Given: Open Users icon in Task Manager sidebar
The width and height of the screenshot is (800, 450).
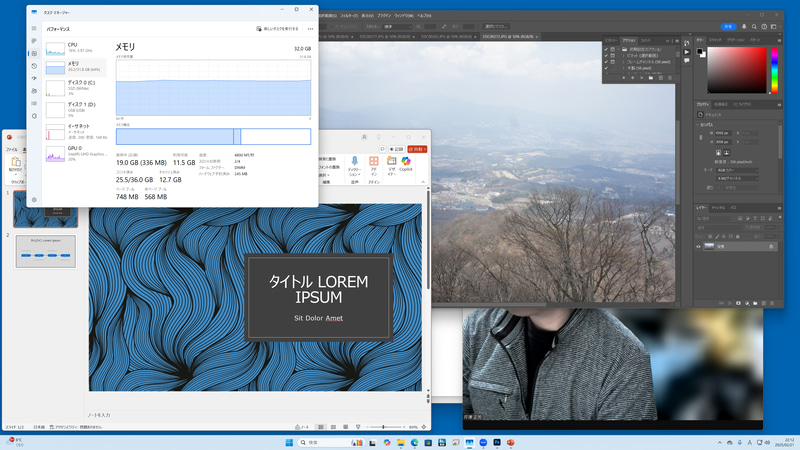Looking at the screenshot, I should pos(34,91).
